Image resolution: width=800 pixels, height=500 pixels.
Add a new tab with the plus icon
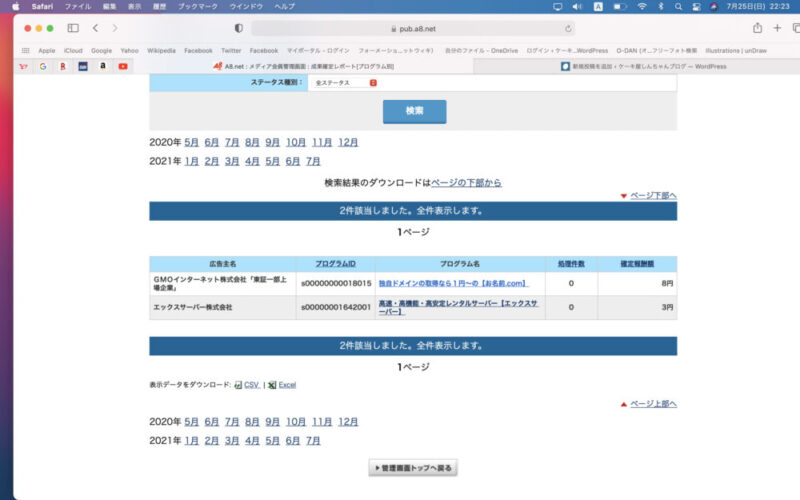[777, 28]
